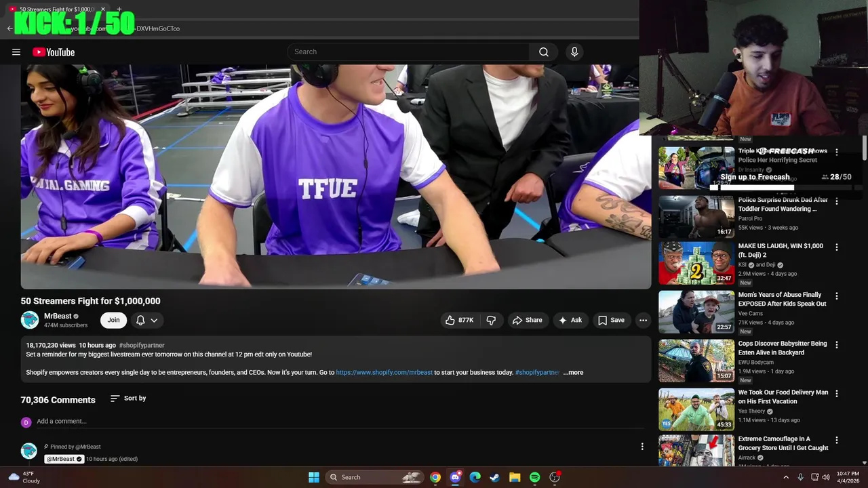Image resolution: width=868 pixels, height=488 pixels.
Task: Click the Join membership button
Action: point(113,320)
